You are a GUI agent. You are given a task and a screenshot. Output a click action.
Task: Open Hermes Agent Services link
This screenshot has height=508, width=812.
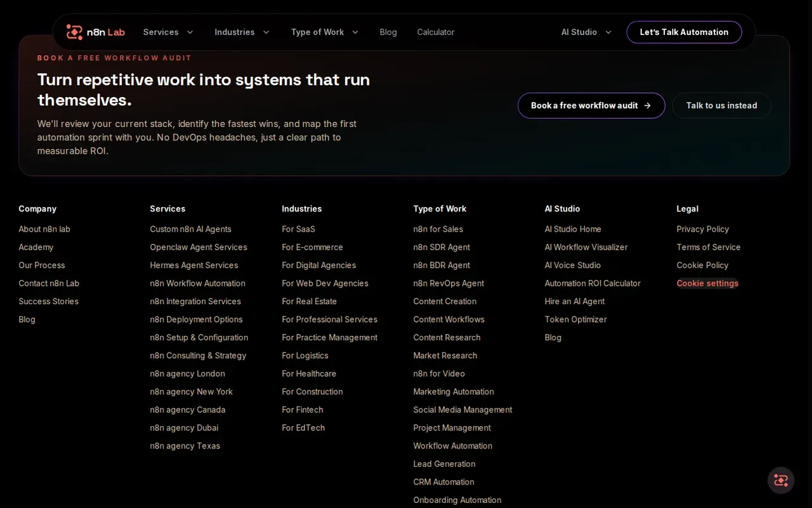(194, 265)
